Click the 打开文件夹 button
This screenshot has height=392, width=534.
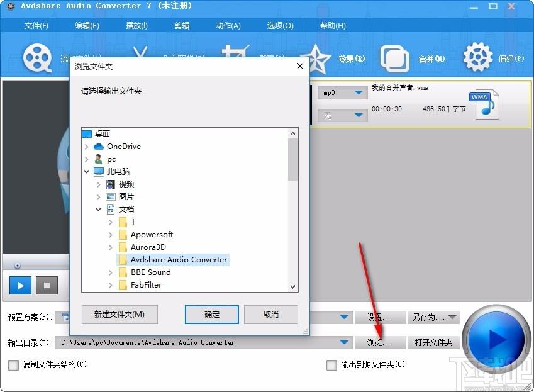click(x=433, y=342)
